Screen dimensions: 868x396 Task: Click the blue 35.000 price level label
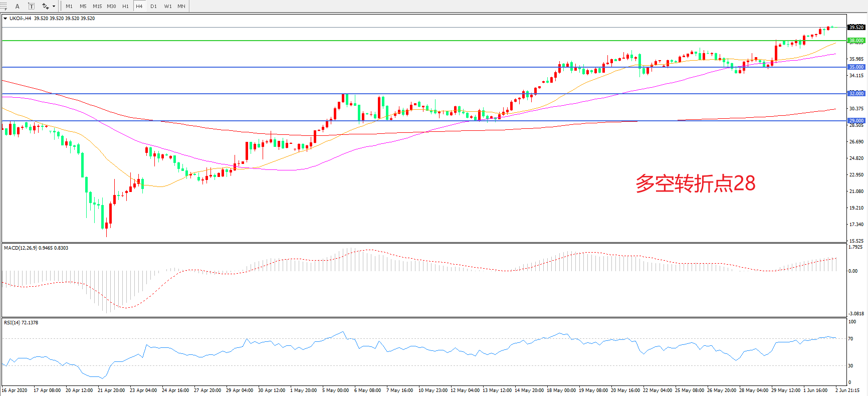[856, 67]
